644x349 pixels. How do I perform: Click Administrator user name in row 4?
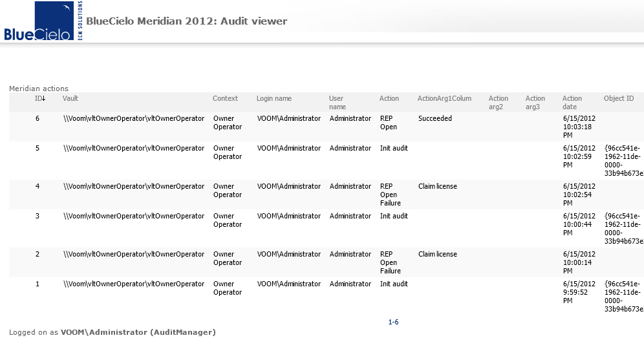point(350,186)
